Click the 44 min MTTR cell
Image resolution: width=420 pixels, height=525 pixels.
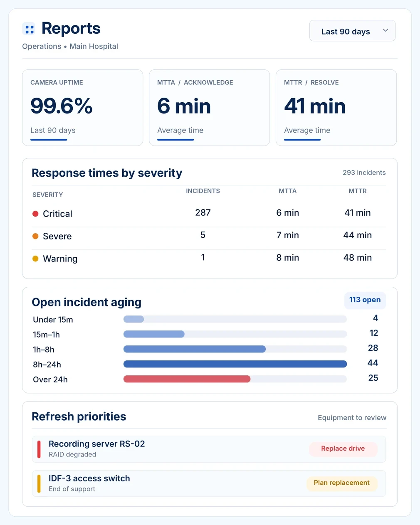point(358,235)
